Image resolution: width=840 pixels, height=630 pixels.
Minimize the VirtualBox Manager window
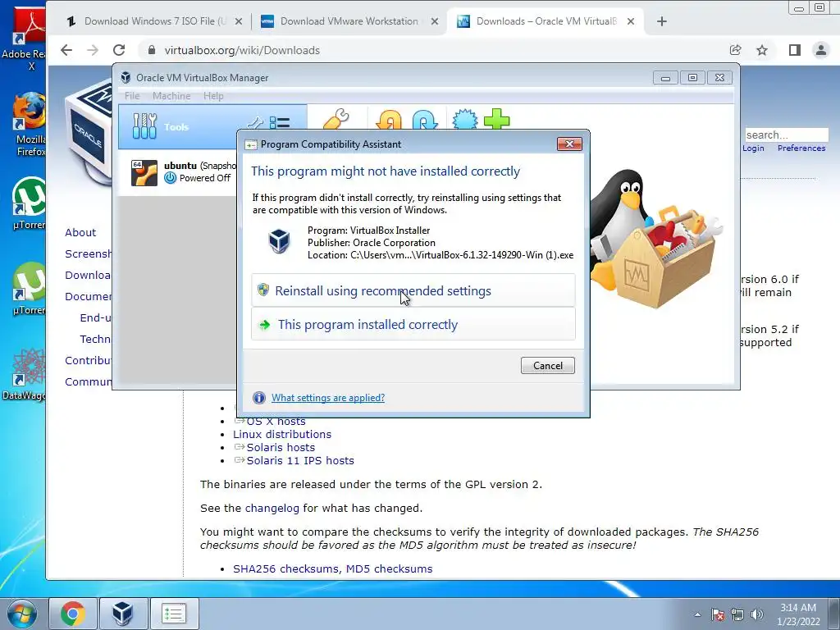pos(665,78)
